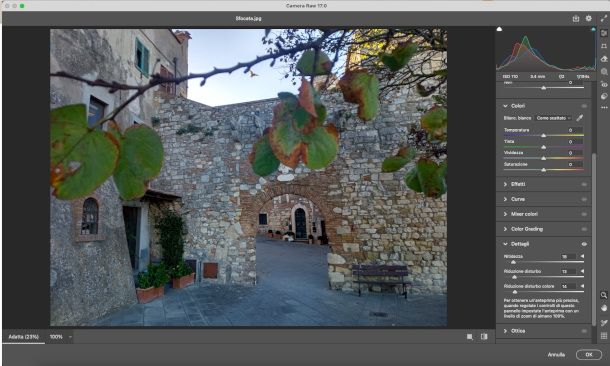Toggle shadow clipping warning in histogram
610x366 pixels.
coord(499,29)
